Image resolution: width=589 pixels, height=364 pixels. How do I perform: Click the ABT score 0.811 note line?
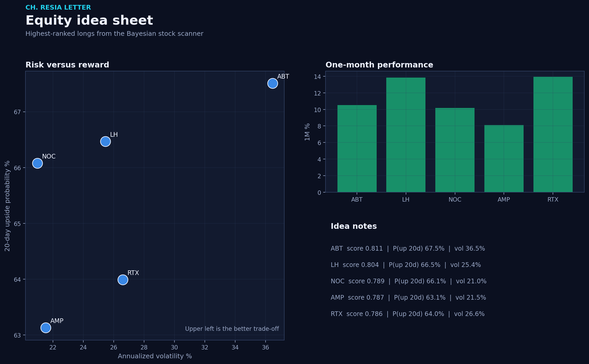point(408,249)
